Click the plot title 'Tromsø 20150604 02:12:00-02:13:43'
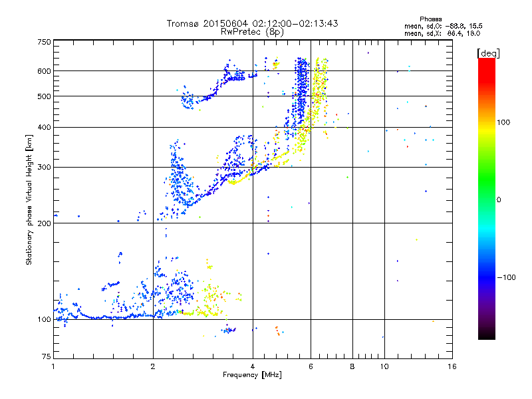The image size is (532, 399). [252, 23]
